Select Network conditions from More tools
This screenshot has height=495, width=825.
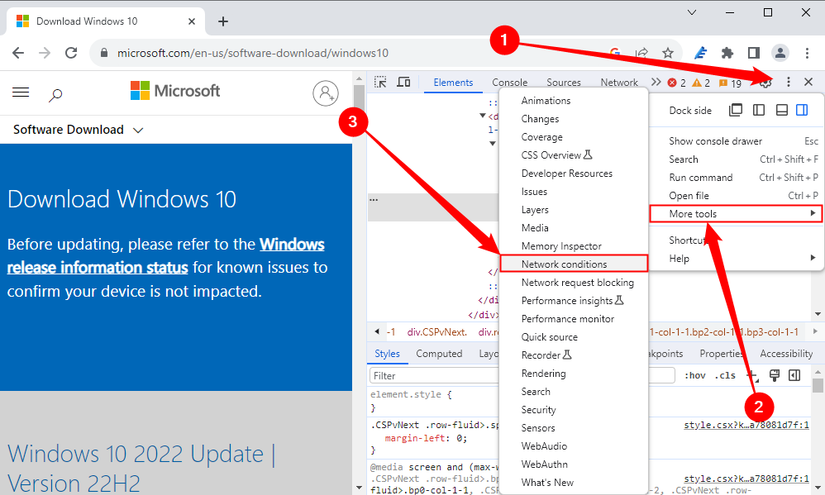574,264
